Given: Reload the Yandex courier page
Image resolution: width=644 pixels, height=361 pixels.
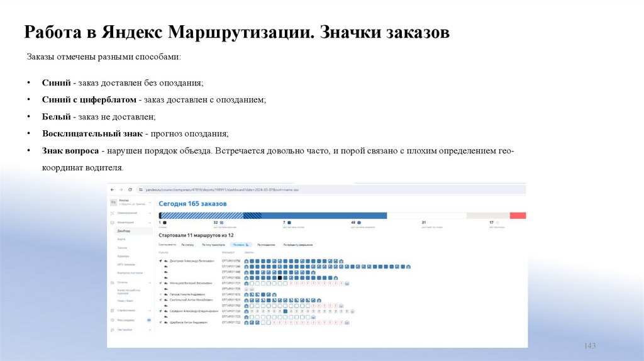Looking at the screenshot, I should click(130, 190).
